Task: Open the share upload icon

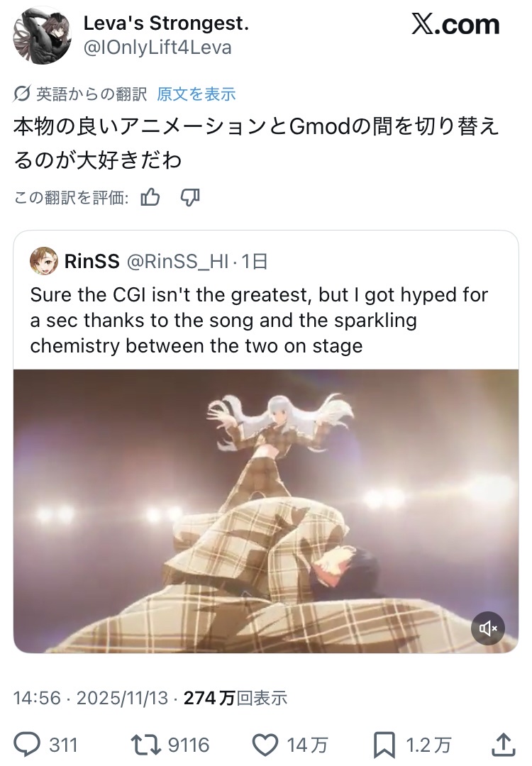Action: pyautogui.click(x=503, y=745)
